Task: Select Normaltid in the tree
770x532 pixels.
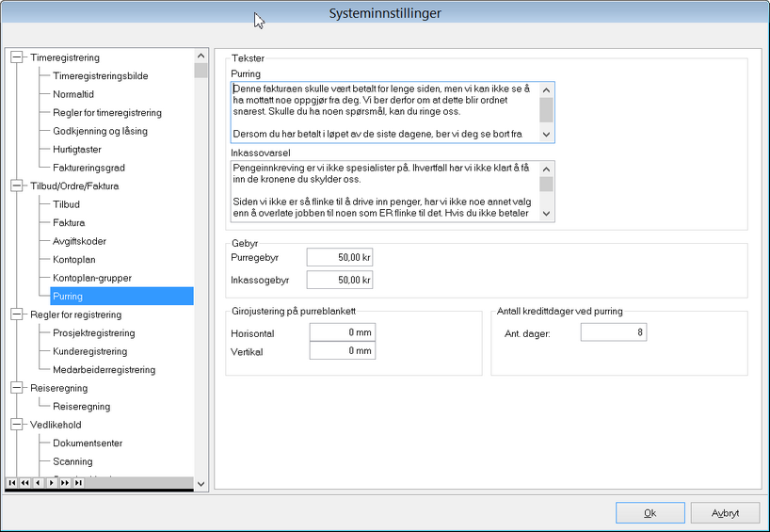Action: 73,94
